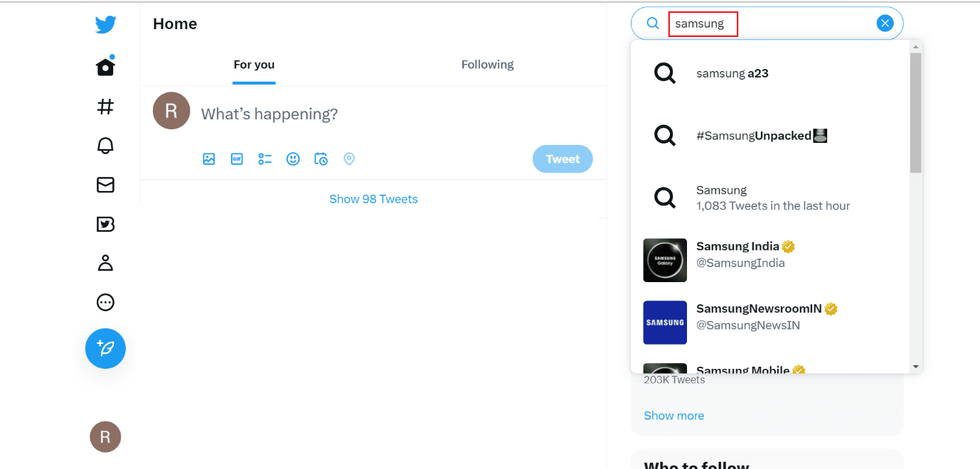980x469 pixels.
Task: Open Samsung India account result
Action: click(770, 260)
